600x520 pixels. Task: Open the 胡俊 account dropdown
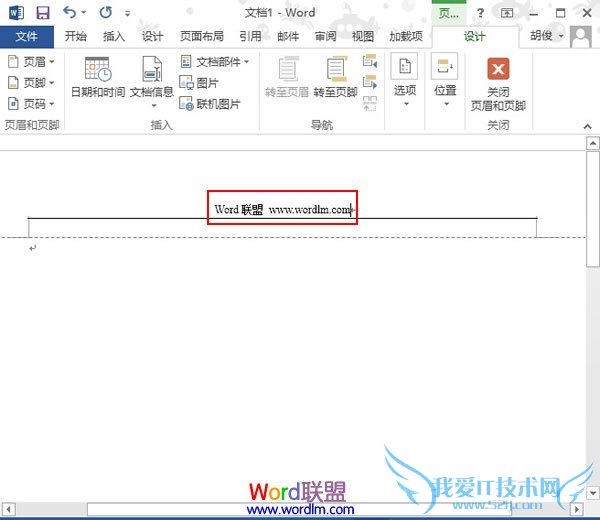(x=546, y=36)
